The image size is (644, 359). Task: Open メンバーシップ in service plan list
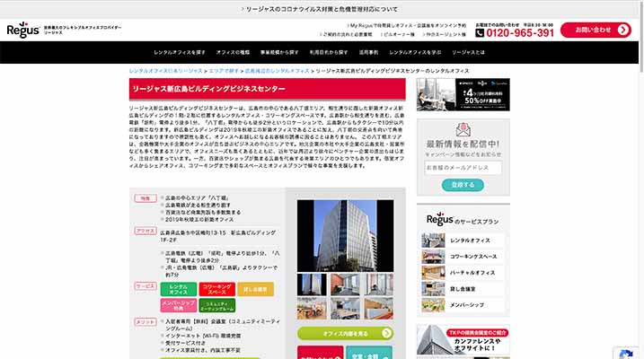(463, 305)
